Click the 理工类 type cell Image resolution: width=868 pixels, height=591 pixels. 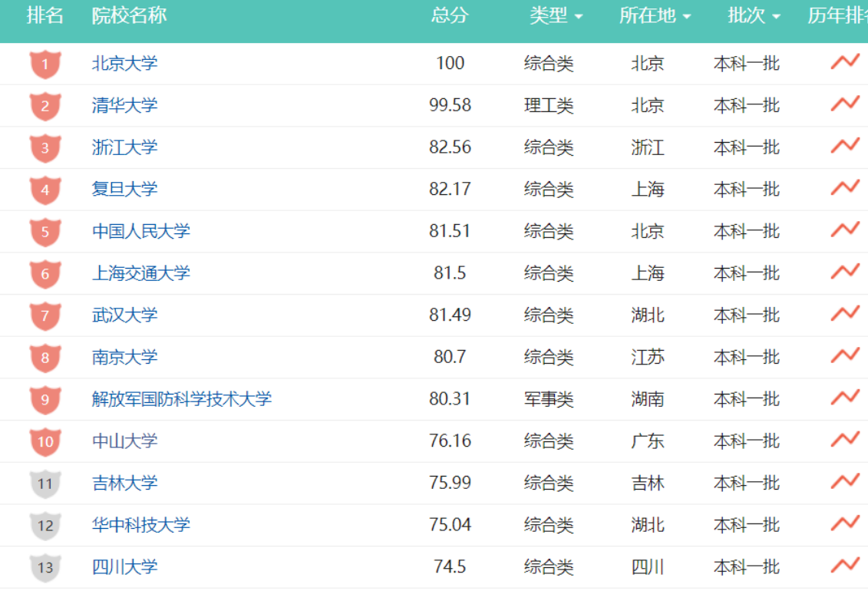(x=549, y=105)
